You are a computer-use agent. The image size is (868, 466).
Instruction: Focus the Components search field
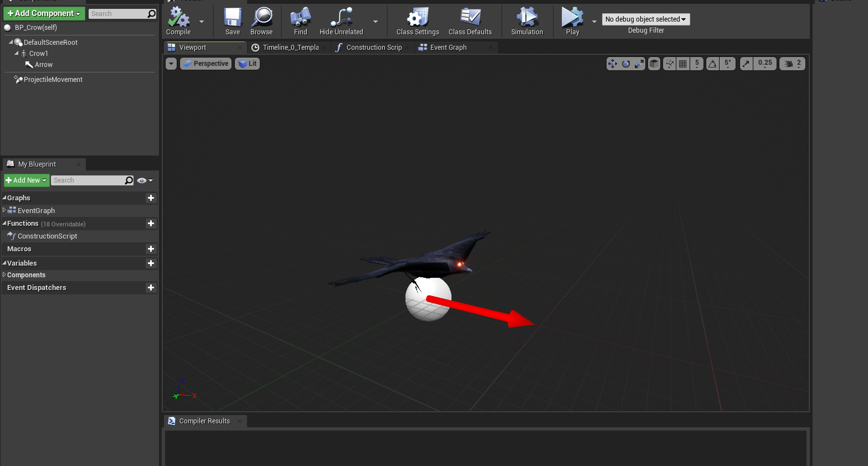click(x=122, y=14)
